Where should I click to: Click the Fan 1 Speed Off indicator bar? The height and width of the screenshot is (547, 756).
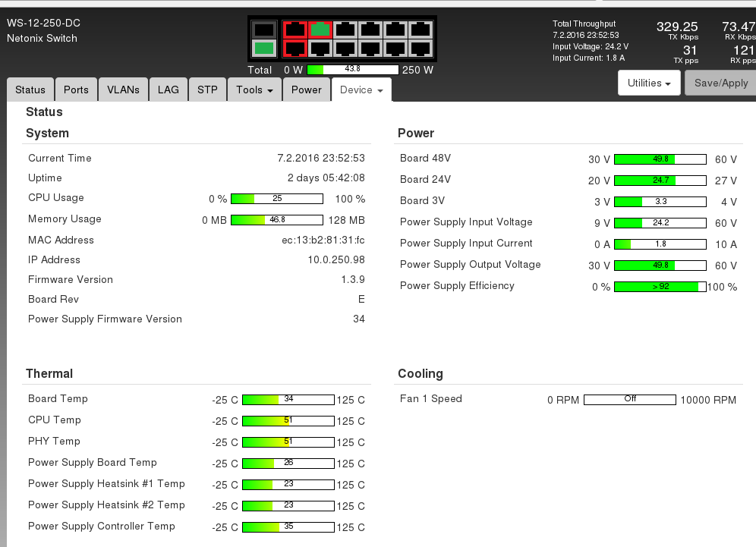(629, 399)
